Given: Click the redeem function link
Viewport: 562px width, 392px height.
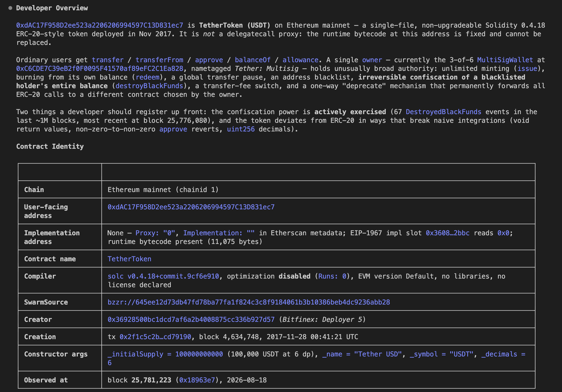Looking at the screenshot, I should (147, 77).
